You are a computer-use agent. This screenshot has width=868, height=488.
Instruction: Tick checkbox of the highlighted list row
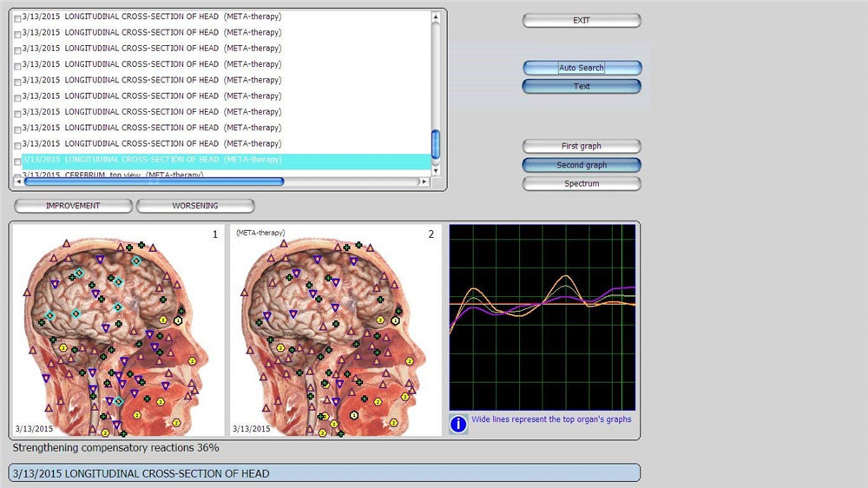point(18,161)
